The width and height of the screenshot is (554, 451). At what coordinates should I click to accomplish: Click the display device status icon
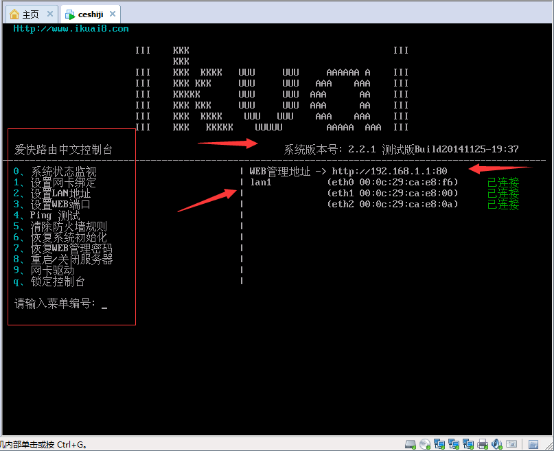[x=511, y=444]
